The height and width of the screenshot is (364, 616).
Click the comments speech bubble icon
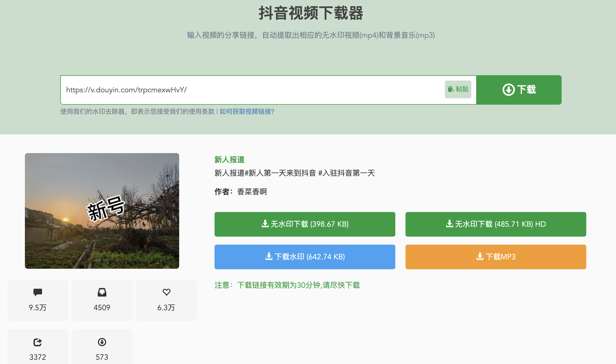point(38,292)
